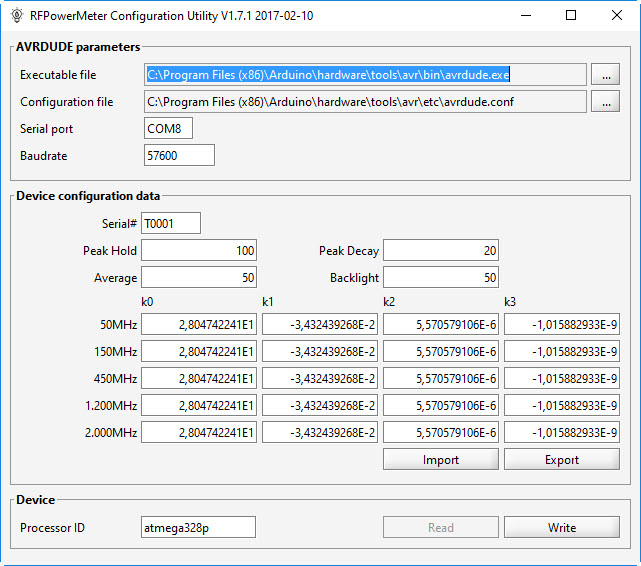This screenshot has height=566, width=641.
Task: Click the Processor ID field atmega328p
Action: [199, 527]
